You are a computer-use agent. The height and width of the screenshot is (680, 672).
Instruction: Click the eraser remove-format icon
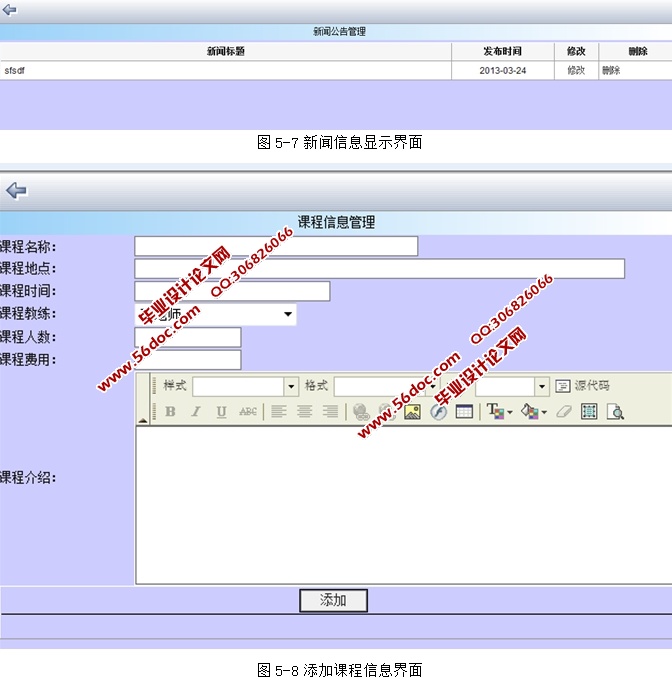coord(564,412)
